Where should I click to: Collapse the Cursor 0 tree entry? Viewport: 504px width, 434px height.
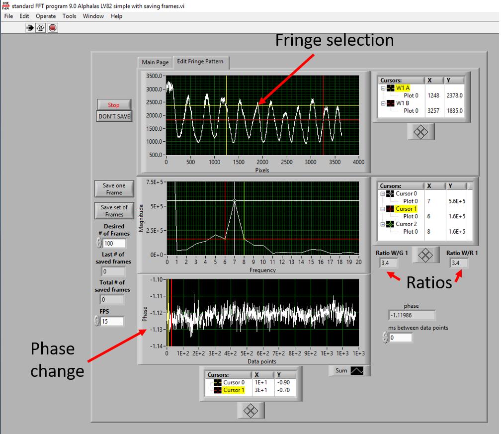click(383, 194)
